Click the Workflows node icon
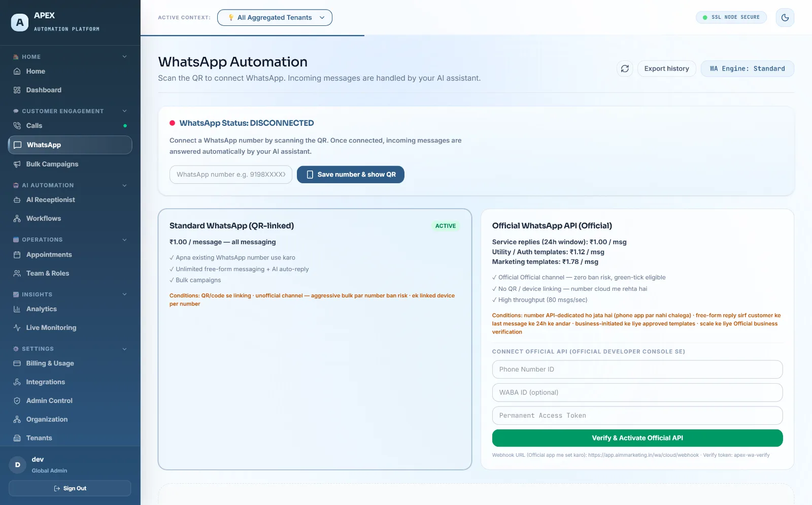This screenshot has height=505, width=812. pos(17,219)
